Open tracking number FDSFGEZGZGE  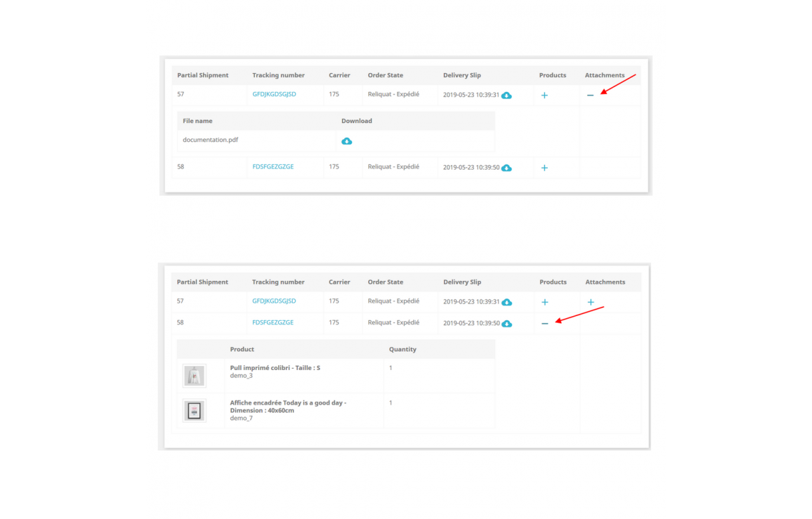pos(272,166)
